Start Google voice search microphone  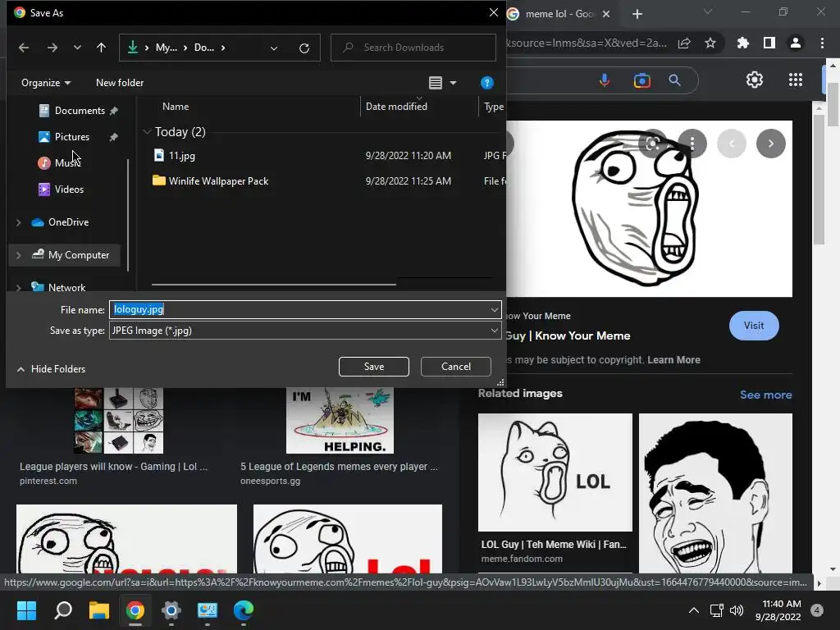tap(605, 80)
